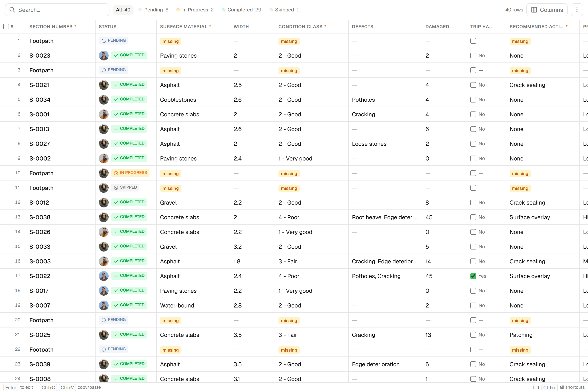
Task: Click the In Progress status badge in row 10
Action: tap(130, 173)
